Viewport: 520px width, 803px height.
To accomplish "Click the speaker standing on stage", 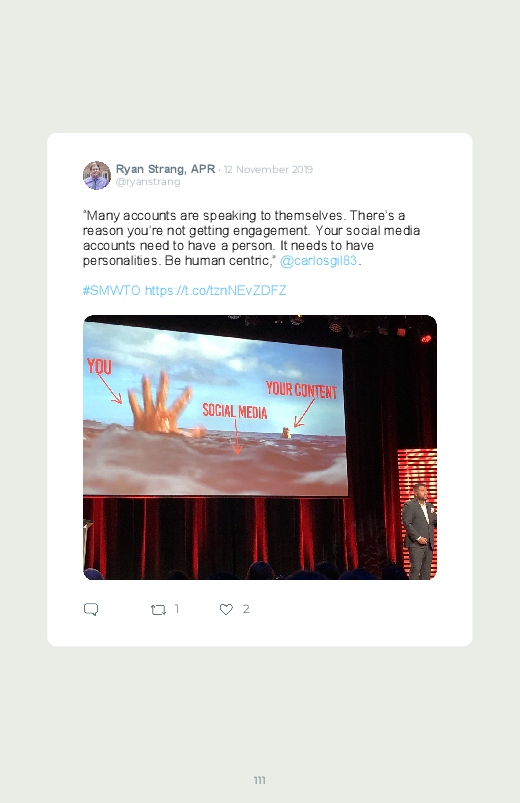I will coord(420,531).
